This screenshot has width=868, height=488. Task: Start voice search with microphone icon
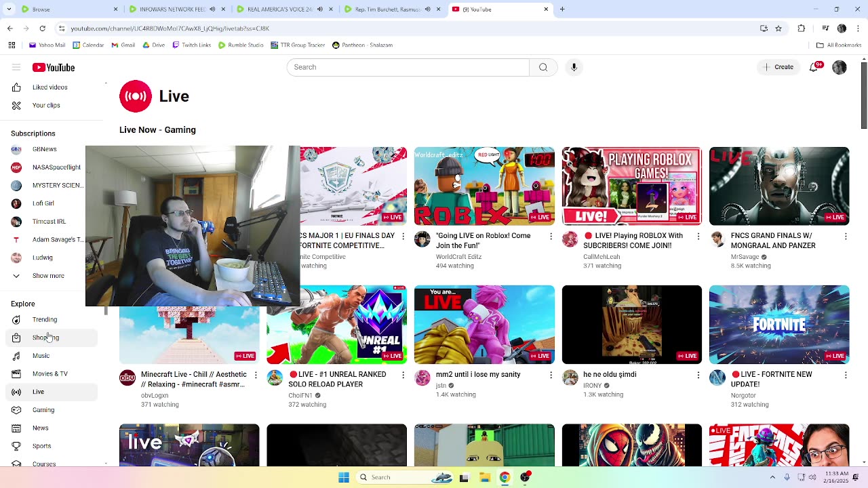[574, 67]
